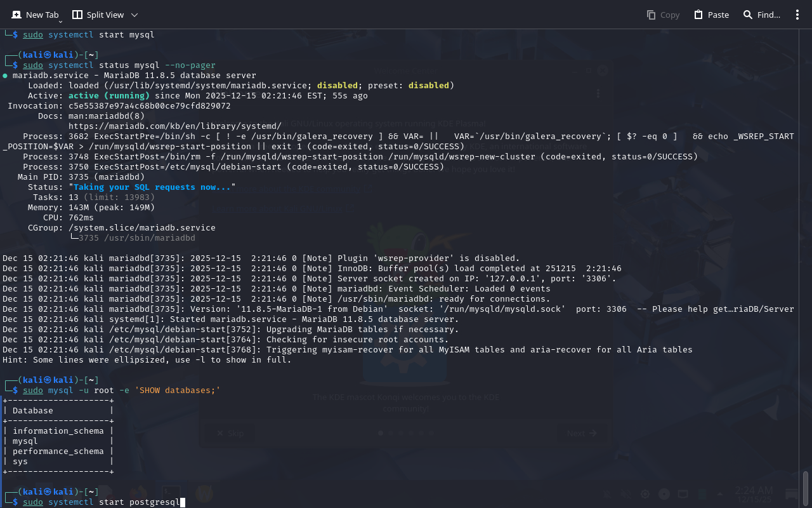This screenshot has height=508, width=812.
Task: Click the system clock showing 2:24 AM
Action: click(x=754, y=490)
